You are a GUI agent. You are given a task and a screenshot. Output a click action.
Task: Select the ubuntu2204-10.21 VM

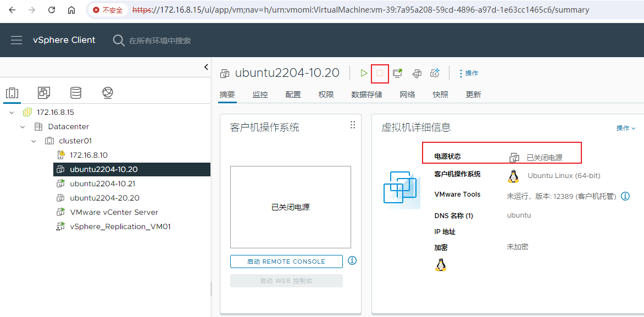(102, 183)
